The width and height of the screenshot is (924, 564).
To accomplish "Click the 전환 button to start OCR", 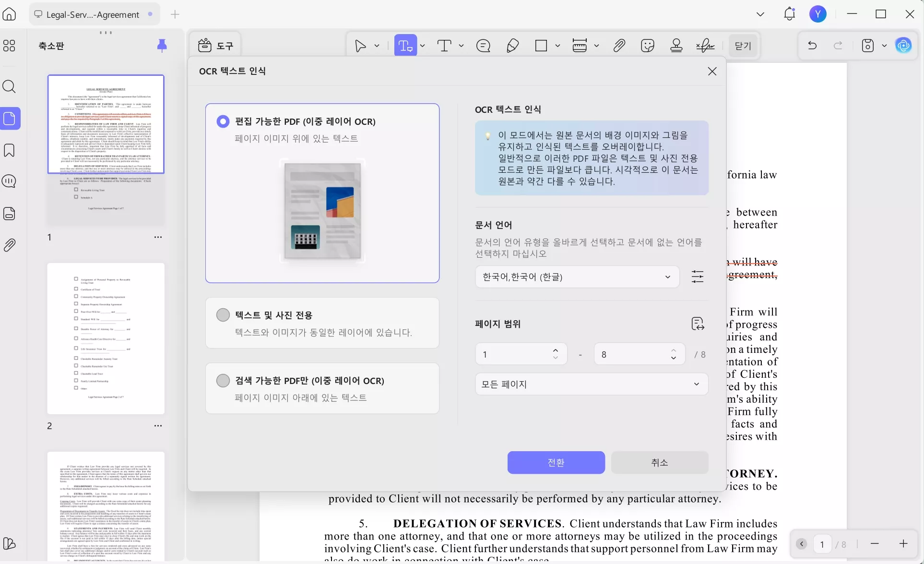I will [556, 463].
